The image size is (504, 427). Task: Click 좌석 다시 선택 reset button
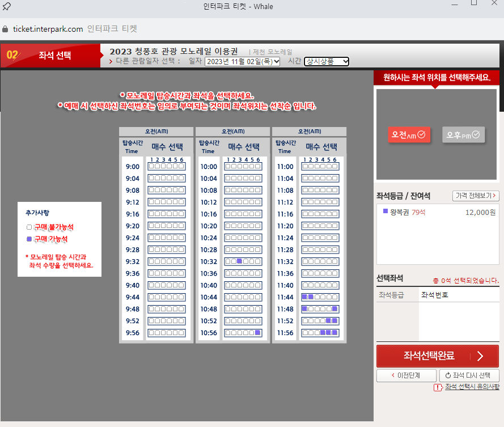pos(469,375)
